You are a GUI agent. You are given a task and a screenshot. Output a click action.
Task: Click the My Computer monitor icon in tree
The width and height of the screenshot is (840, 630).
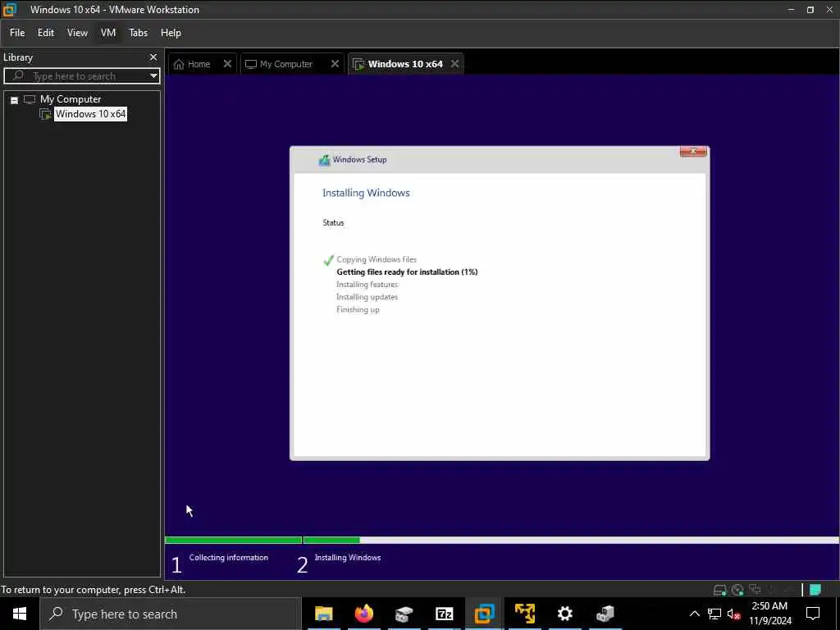pyautogui.click(x=30, y=99)
